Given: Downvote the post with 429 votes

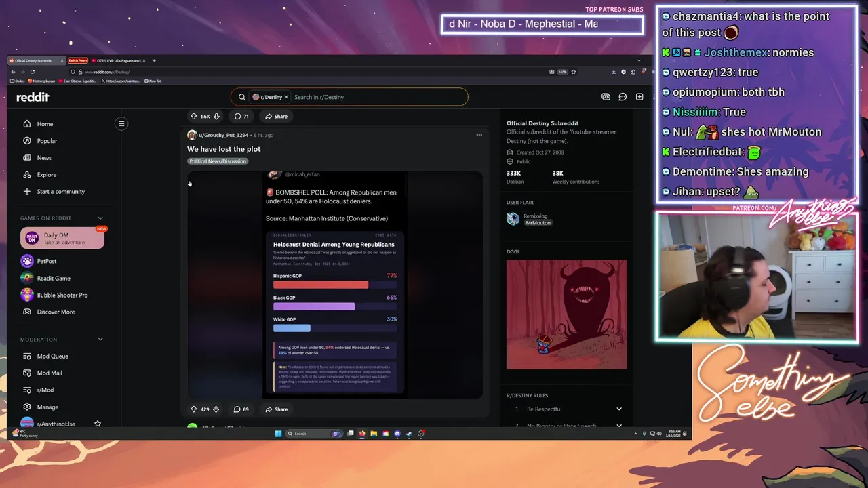Looking at the screenshot, I should 216,409.
